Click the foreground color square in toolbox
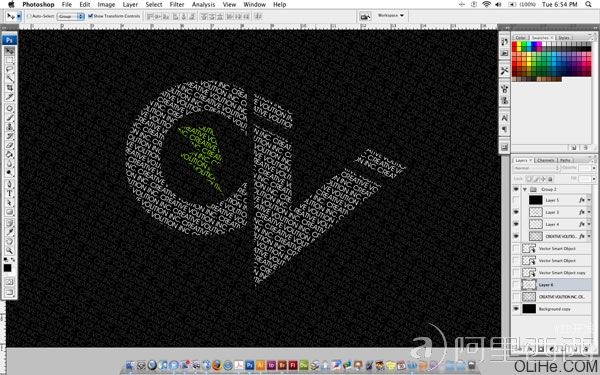Image resolution: width=600 pixels, height=375 pixels. click(8, 267)
